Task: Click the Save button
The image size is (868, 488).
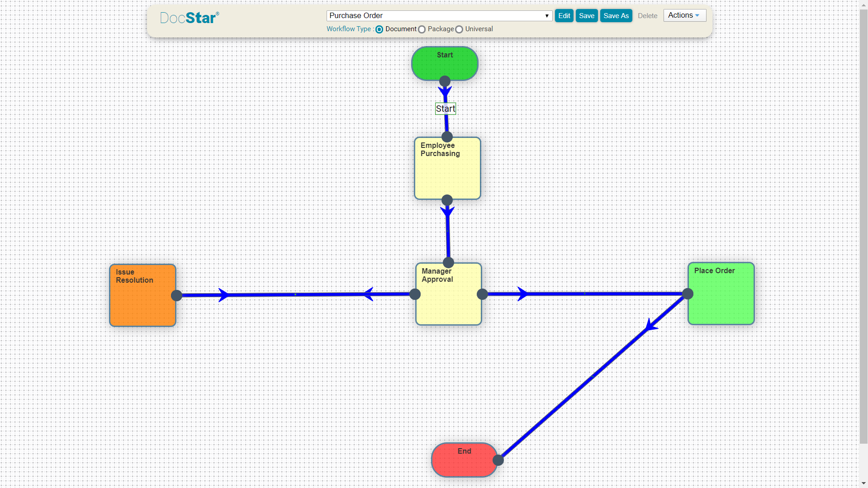Action: coord(587,15)
